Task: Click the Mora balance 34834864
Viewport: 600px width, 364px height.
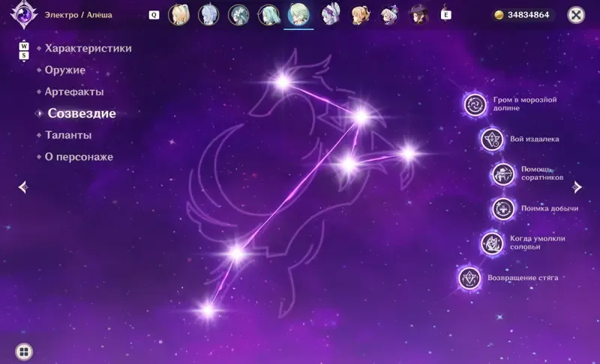Action: coord(523,15)
